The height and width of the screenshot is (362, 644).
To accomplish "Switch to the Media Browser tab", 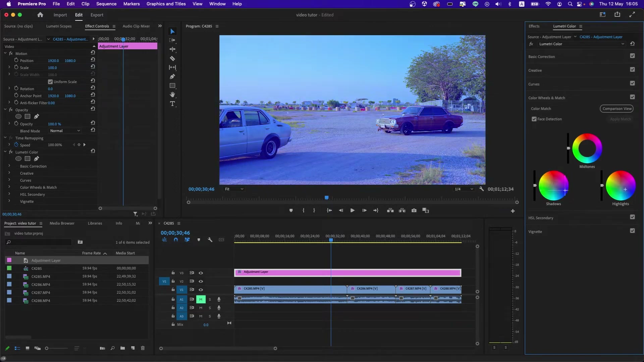I will (62, 223).
